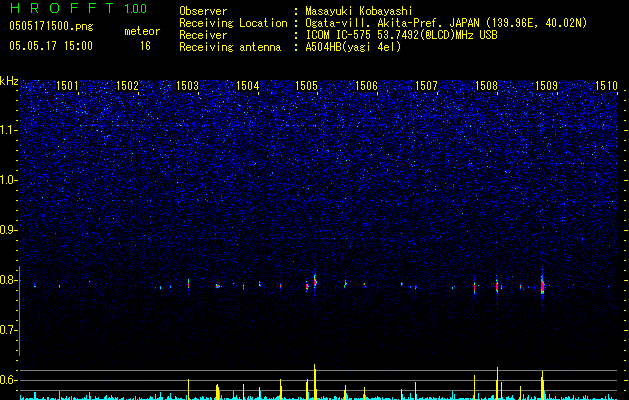Viewport: 629px width, 400px height.
Task: Click the 1501 time marker
Action: tap(67, 85)
